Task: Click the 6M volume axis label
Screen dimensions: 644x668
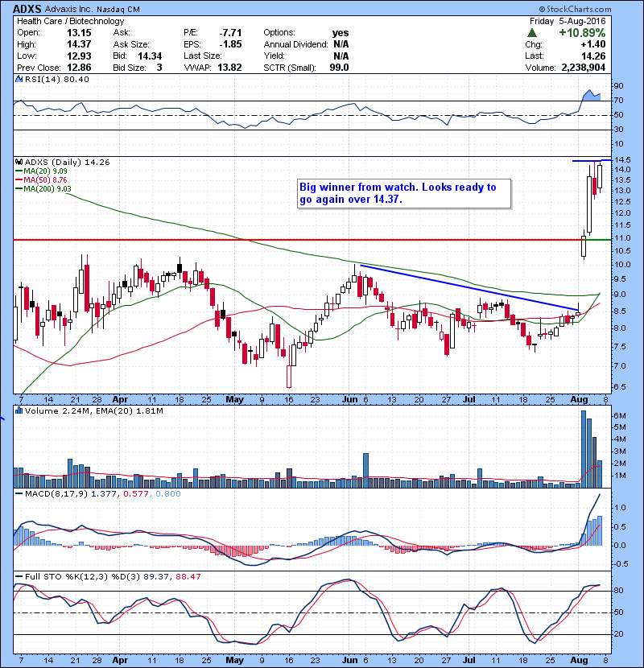Action: pos(620,416)
